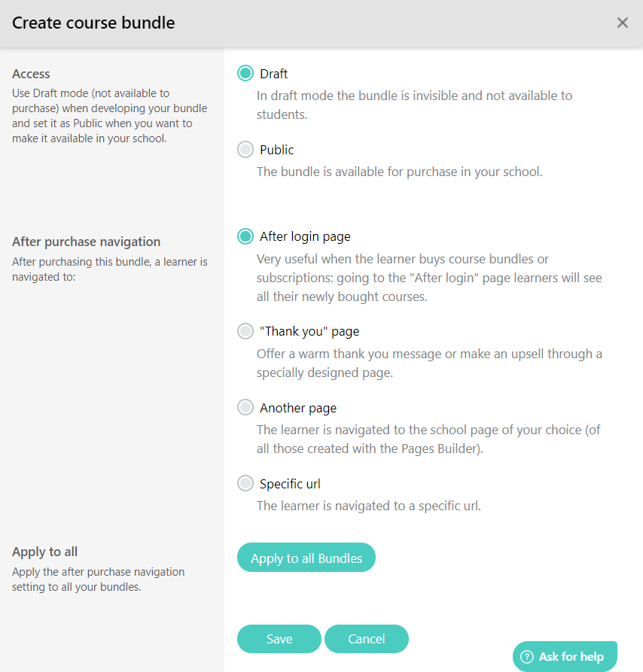Viewport: 643px width, 672px height.
Task: Click the Apply to all heading
Action: point(44,551)
